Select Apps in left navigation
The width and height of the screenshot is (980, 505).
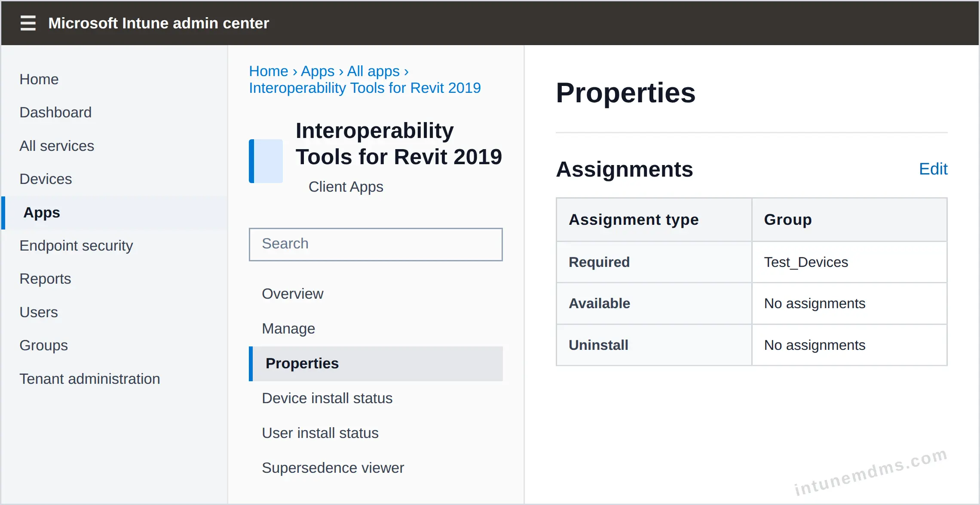coord(42,212)
